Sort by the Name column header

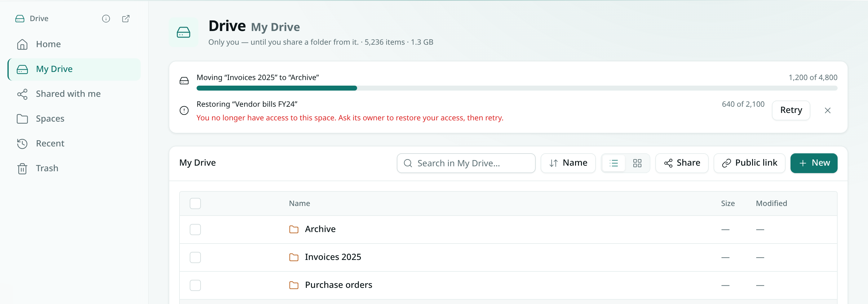pyautogui.click(x=299, y=203)
